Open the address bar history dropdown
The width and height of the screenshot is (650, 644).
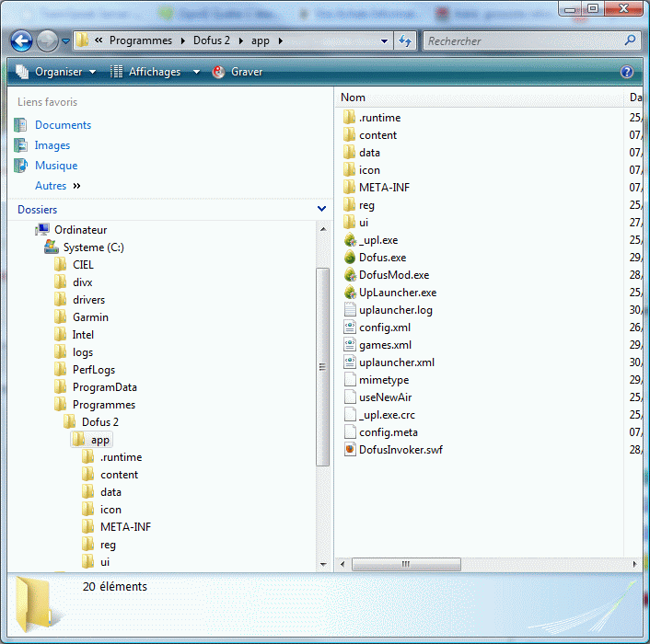tap(384, 41)
